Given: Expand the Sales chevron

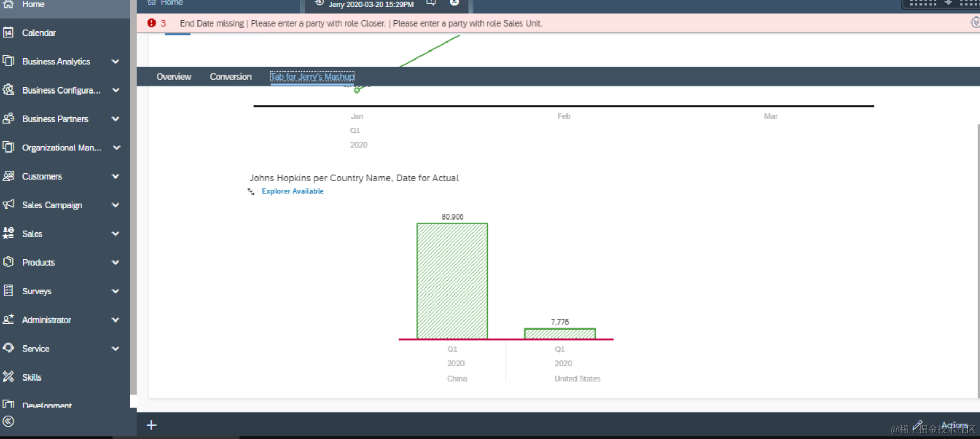Looking at the screenshot, I should [115, 234].
